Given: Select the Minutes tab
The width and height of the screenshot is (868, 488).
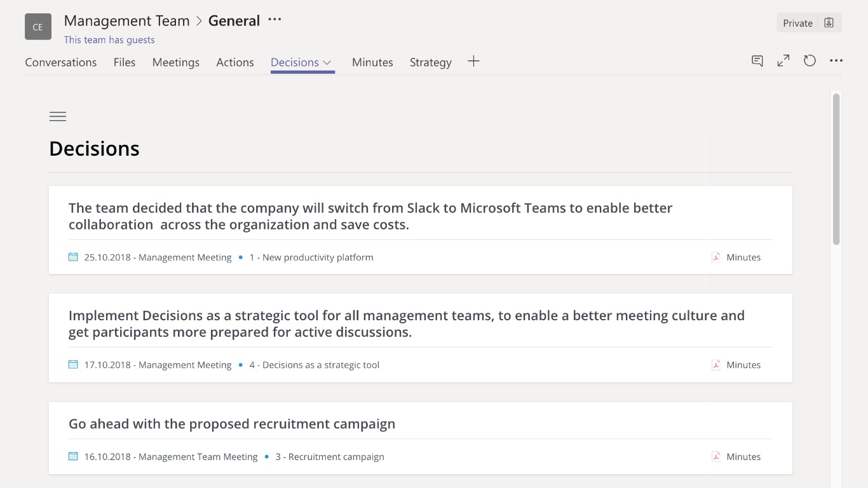Looking at the screenshot, I should 372,62.
